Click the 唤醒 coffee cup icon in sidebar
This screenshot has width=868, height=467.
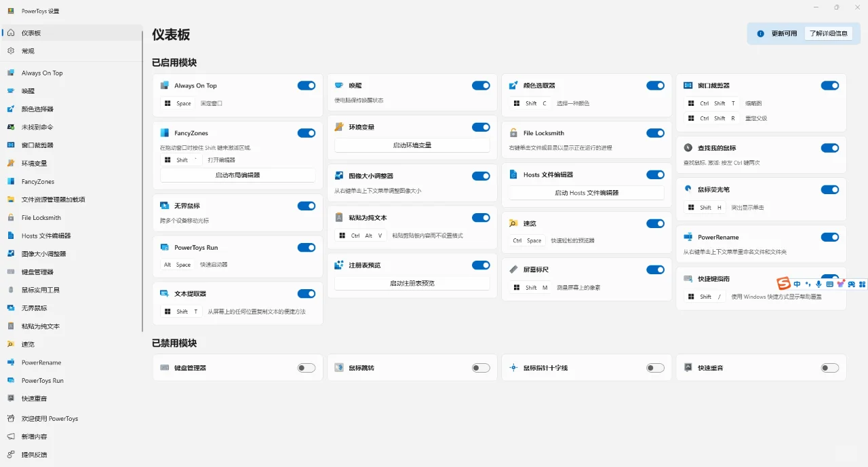11,91
